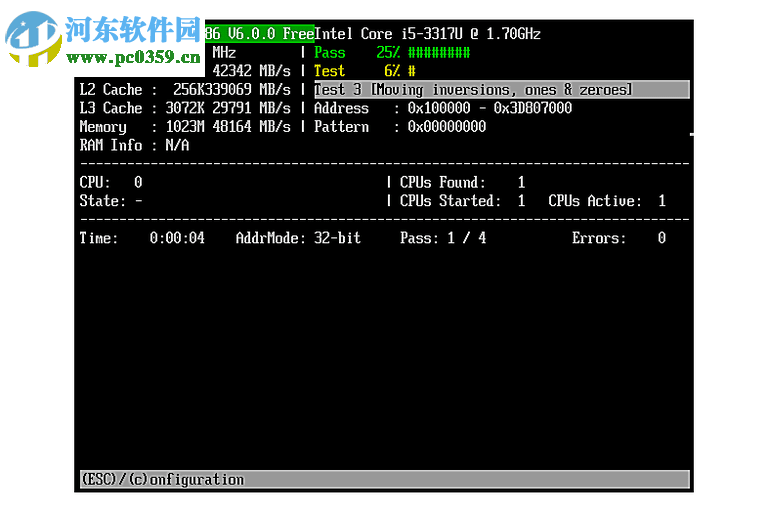Click the AddrMode: 32-bit readout
Image resolution: width=768 pixels, height=512 pixels.
pyautogui.click(x=298, y=239)
